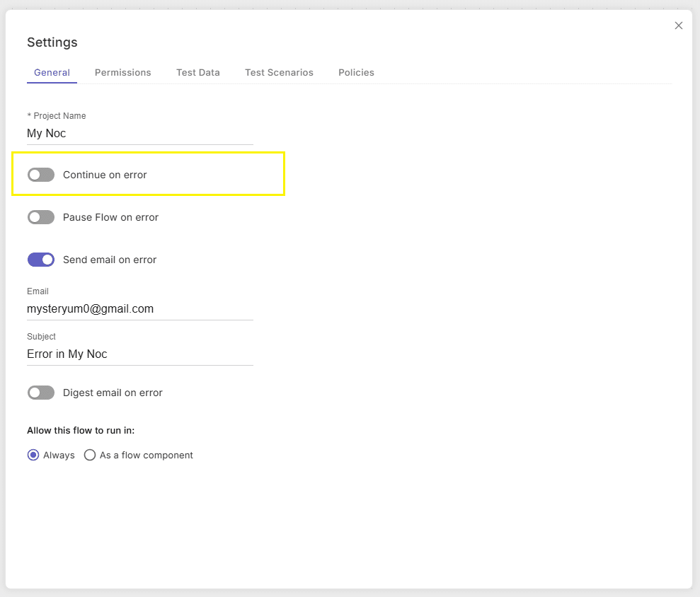700x597 pixels.
Task: Enable the Continue on error toggle
Action: 41,175
